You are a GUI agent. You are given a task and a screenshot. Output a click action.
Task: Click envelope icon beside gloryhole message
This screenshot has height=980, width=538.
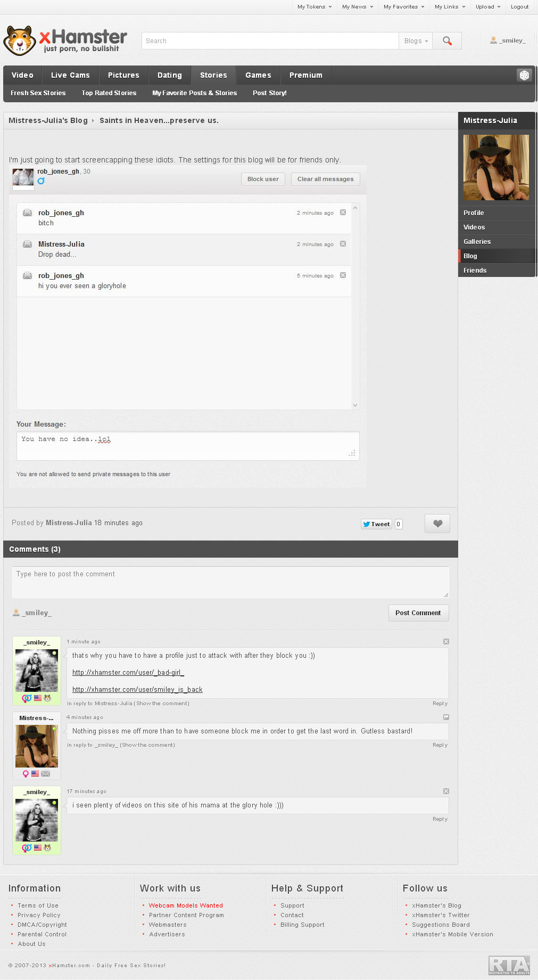click(x=27, y=275)
